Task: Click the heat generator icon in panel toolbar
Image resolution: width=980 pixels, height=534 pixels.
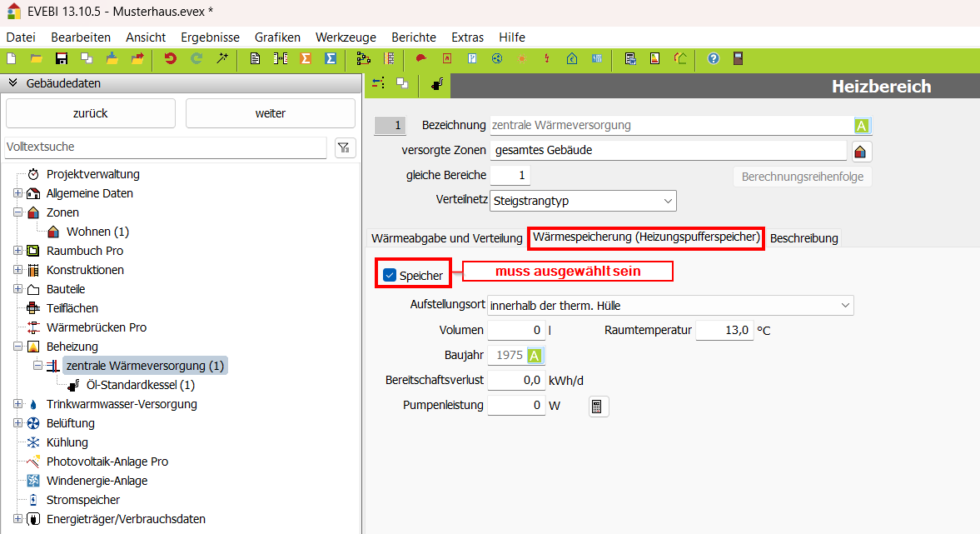Action: [437, 83]
